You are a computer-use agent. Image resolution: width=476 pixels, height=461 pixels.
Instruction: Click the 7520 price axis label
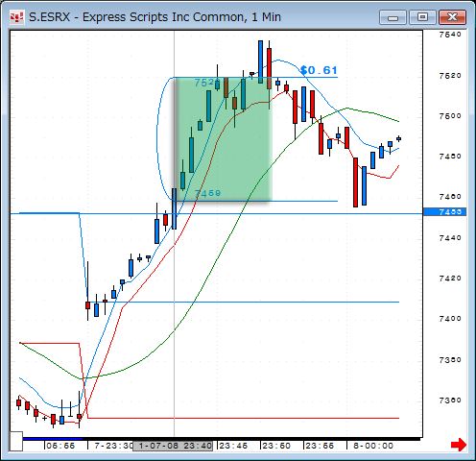click(450, 76)
